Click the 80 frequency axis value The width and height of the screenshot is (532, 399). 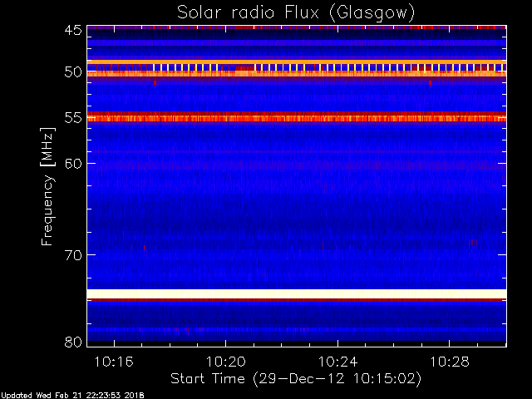73,342
